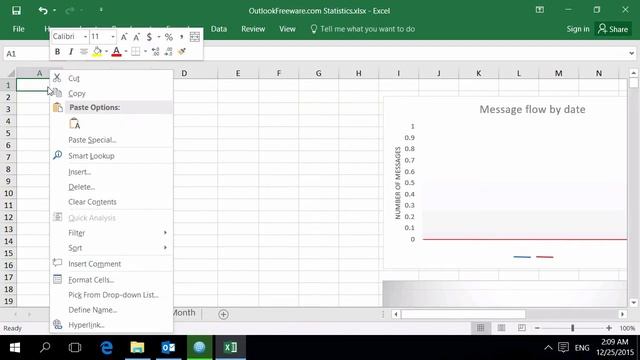Open the Borders dropdown arrow

tap(145, 52)
